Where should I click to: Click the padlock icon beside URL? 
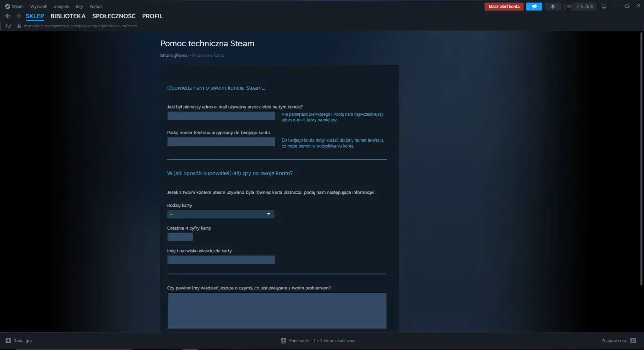point(19,26)
